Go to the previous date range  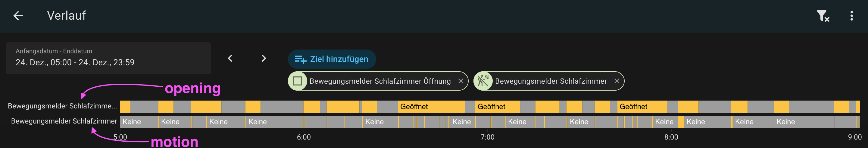coord(230,59)
